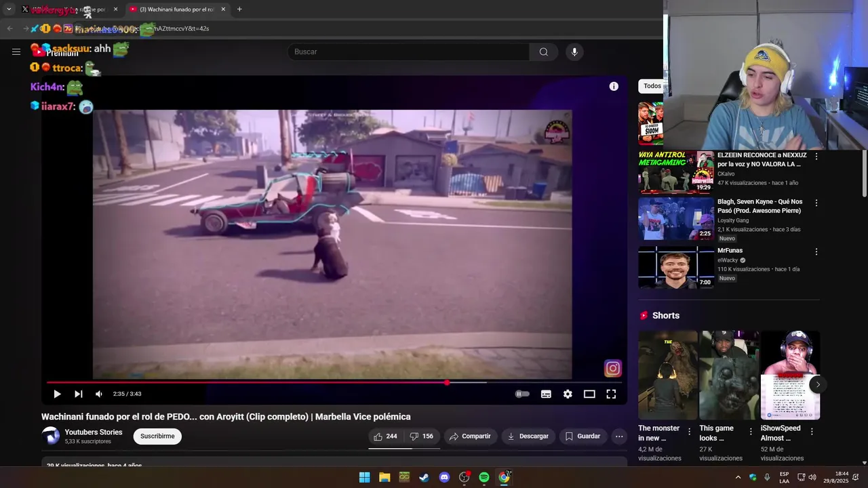Viewport: 868px width, 488px height.
Task: Open Steam from the taskbar
Action: point(424,477)
